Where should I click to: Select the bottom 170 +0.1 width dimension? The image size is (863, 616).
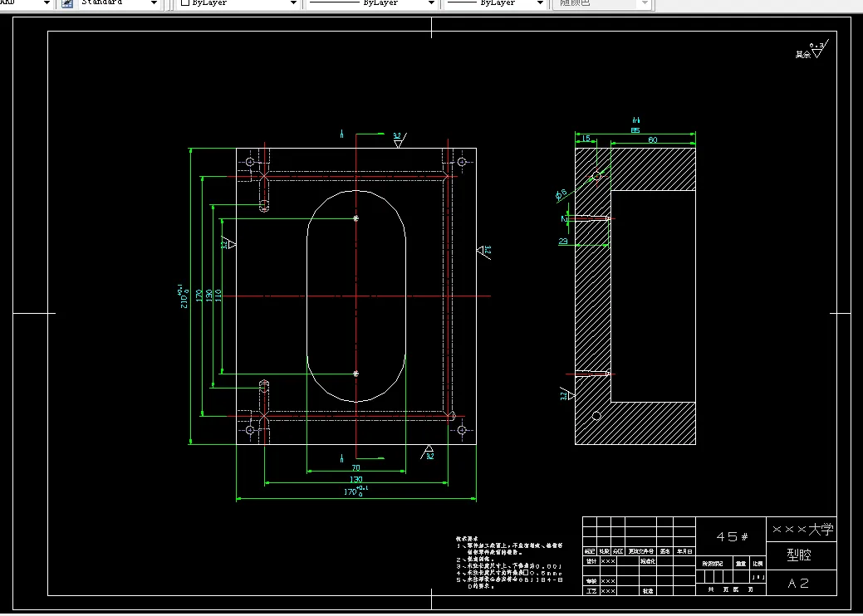(x=356, y=491)
